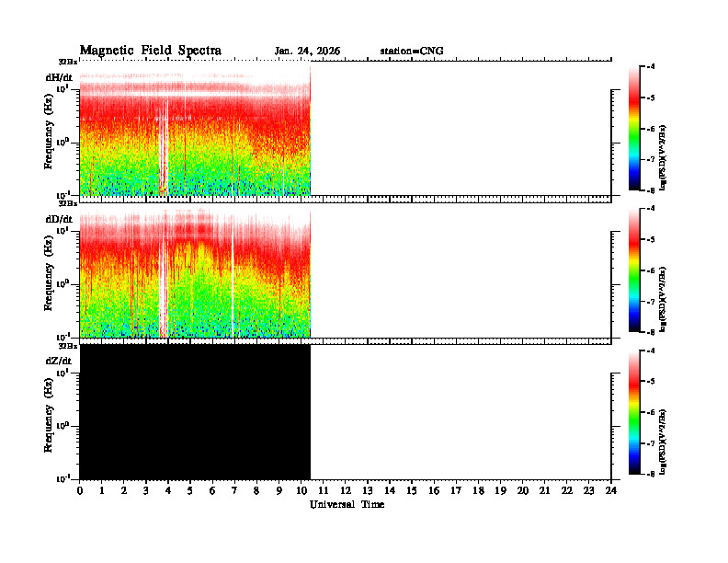This screenshot has height=563, width=728.
Task: Click the "32Hz" label above dD/dt panel
Action: tap(68, 203)
